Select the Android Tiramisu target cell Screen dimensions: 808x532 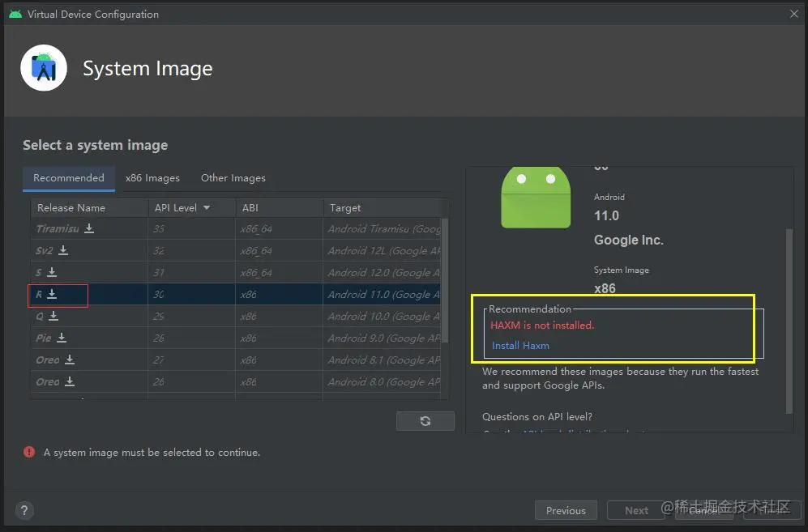pos(383,228)
